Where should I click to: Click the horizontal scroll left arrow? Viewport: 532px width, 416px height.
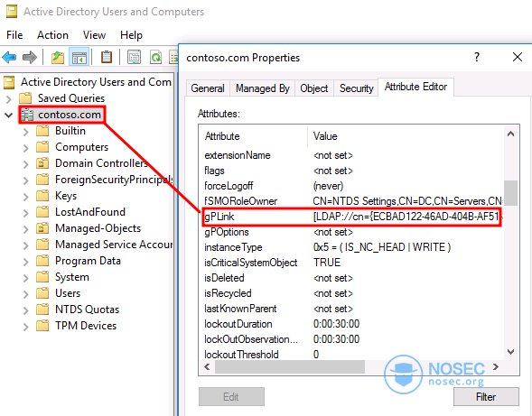tap(207, 367)
